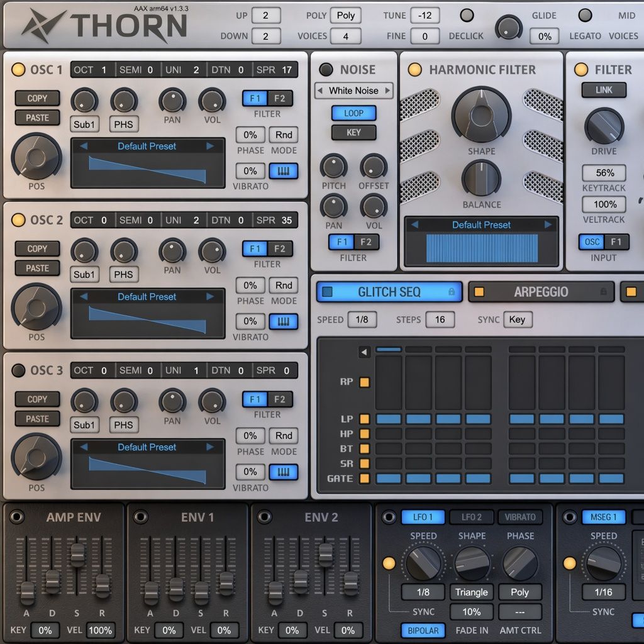Select previous OSC 1 wavetable preset arrow
The height and width of the screenshot is (644, 644).
tap(84, 146)
